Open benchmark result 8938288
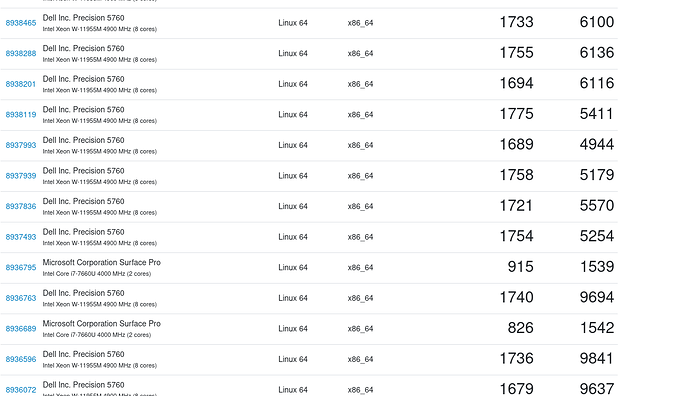The height and width of the screenshot is (396, 690). click(x=21, y=53)
